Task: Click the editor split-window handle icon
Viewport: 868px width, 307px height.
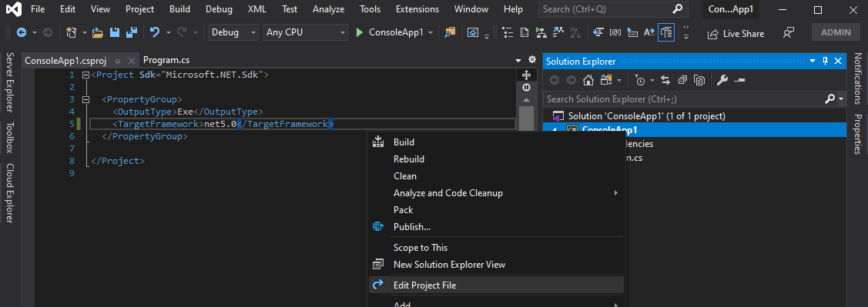Action: [527, 75]
